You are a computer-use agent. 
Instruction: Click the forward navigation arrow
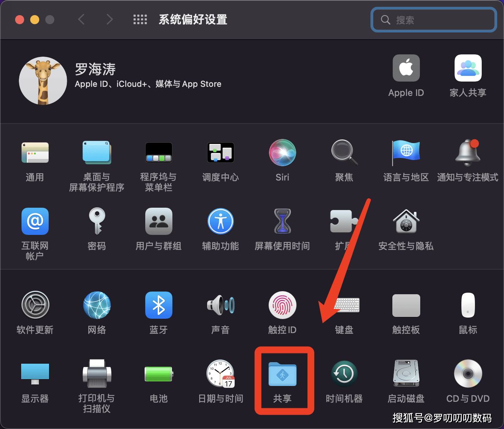[109, 19]
